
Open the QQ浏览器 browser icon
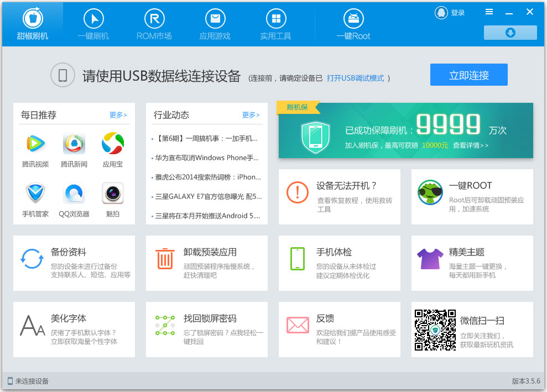tap(74, 193)
